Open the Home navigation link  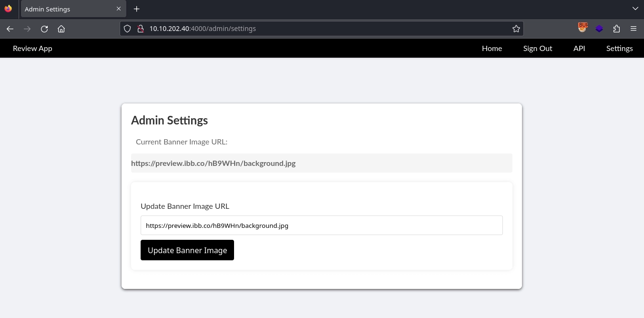491,48
